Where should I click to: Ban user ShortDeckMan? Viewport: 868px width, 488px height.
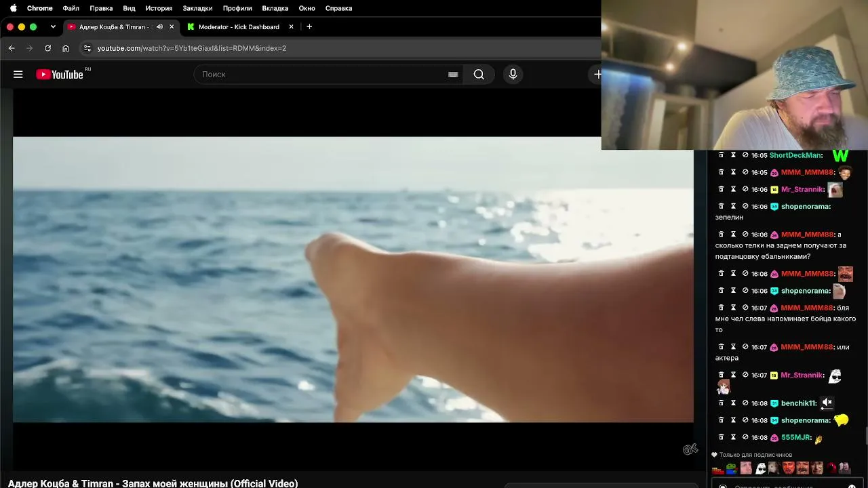[745, 155]
